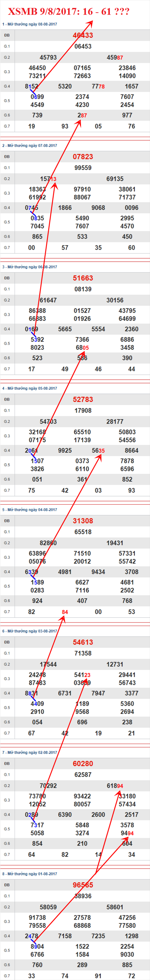
Task: Click special prize number 07823
Action: pos(83,157)
